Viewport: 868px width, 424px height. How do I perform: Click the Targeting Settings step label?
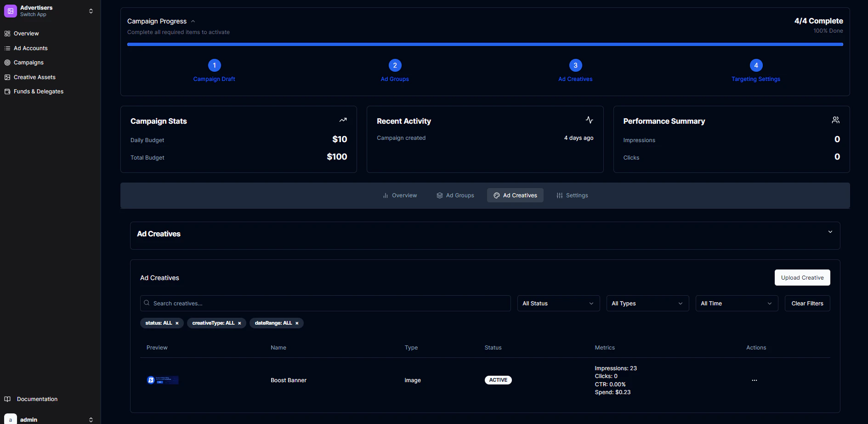pos(756,79)
